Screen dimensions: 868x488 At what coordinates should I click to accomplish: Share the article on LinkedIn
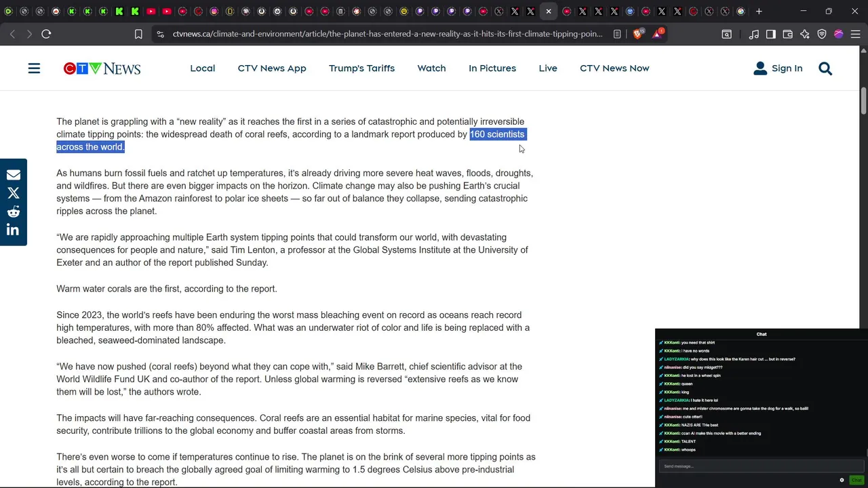coord(14,230)
